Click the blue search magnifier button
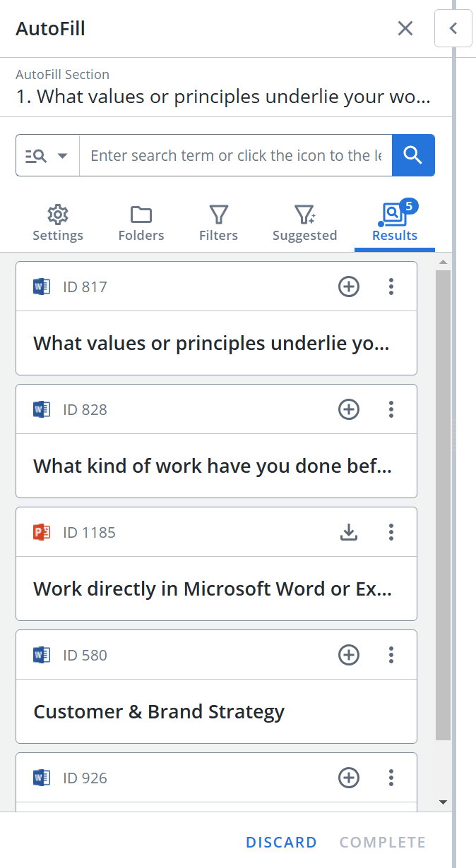 (413, 155)
